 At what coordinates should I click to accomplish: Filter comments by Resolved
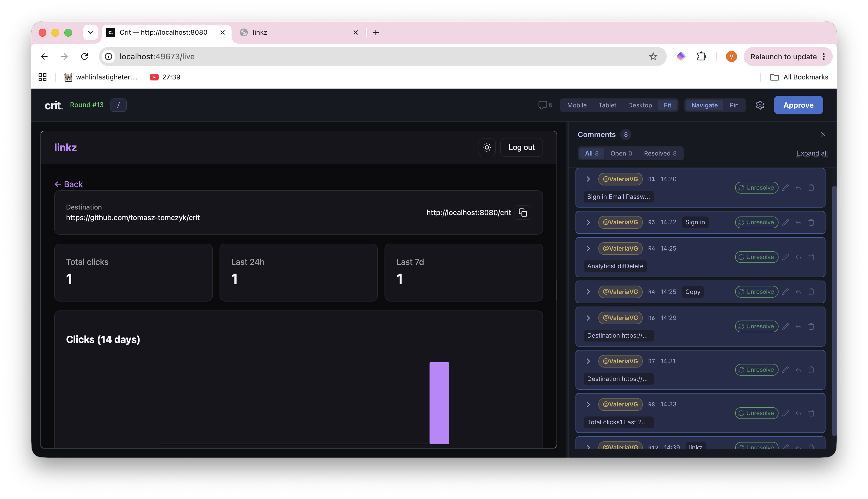click(660, 153)
